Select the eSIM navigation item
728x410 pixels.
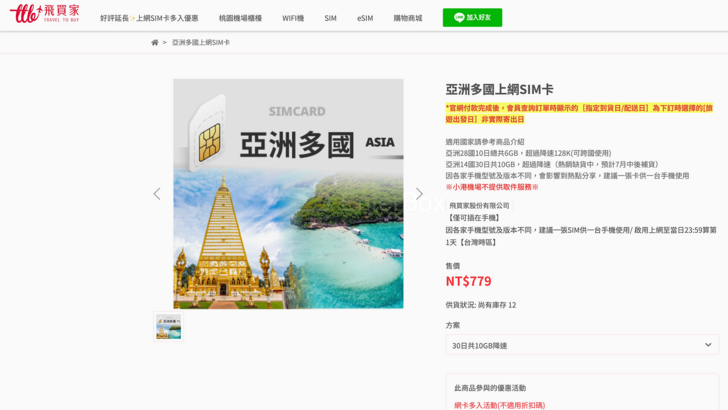(365, 18)
